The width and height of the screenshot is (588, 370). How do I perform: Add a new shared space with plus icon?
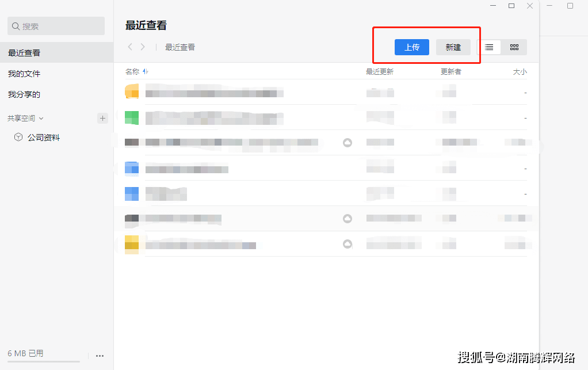tap(102, 118)
